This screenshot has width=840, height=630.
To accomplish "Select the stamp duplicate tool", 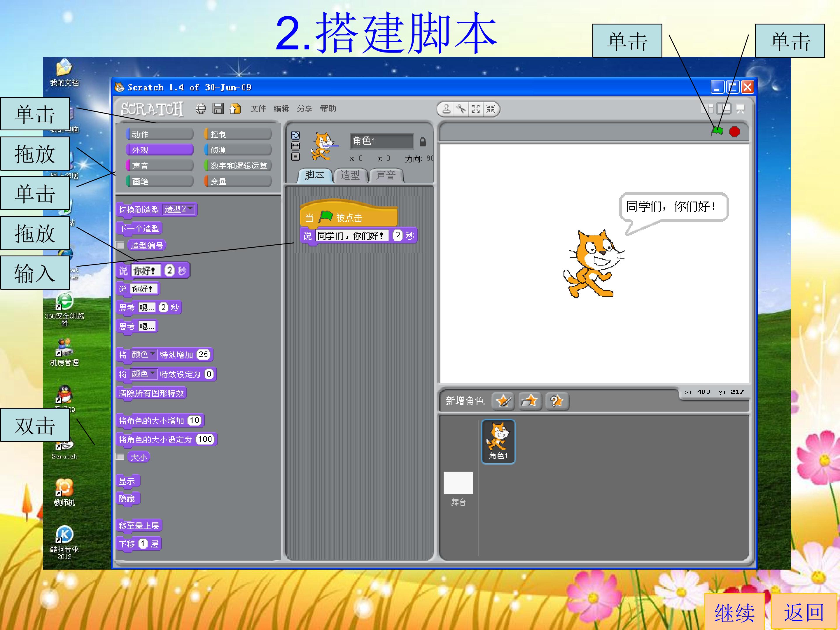I will [447, 109].
